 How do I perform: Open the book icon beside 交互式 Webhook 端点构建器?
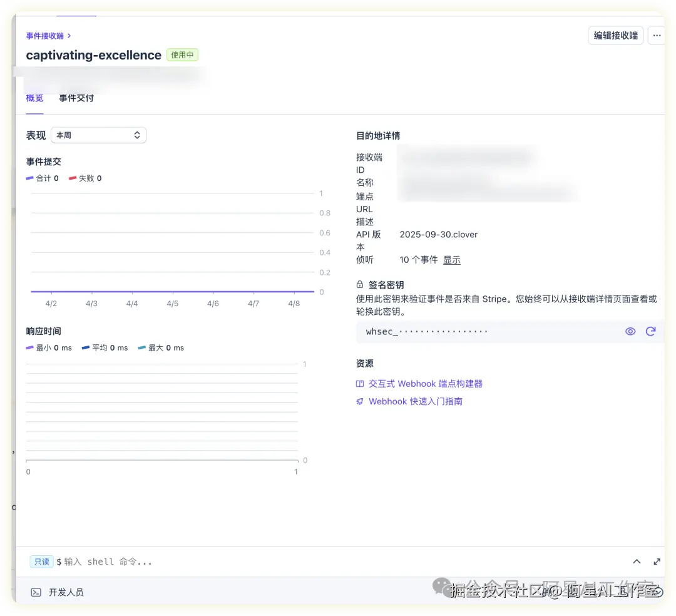(x=359, y=383)
